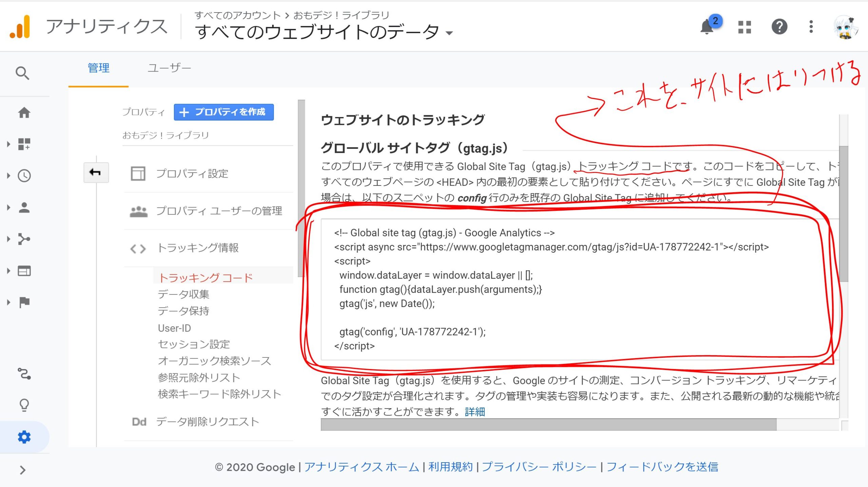Open the Customization dashboard icon
The height and width of the screenshot is (487, 868).
24,144
